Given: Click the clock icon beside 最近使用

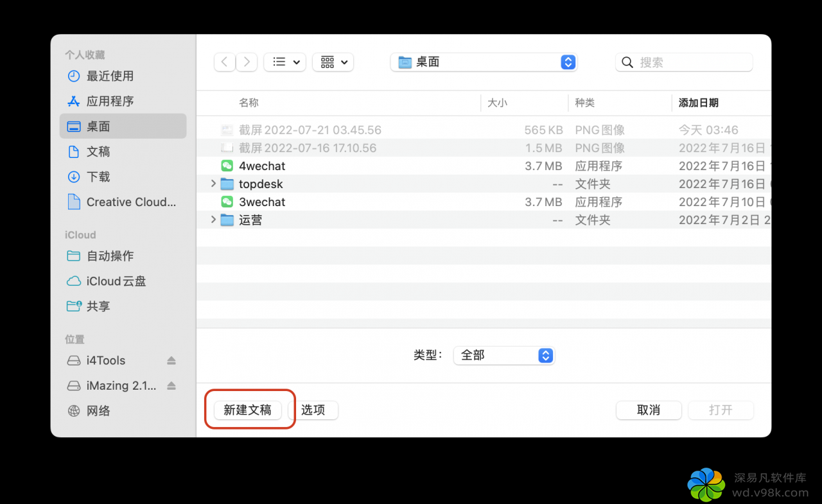Looking at the screenshot, I should (74, 76).
